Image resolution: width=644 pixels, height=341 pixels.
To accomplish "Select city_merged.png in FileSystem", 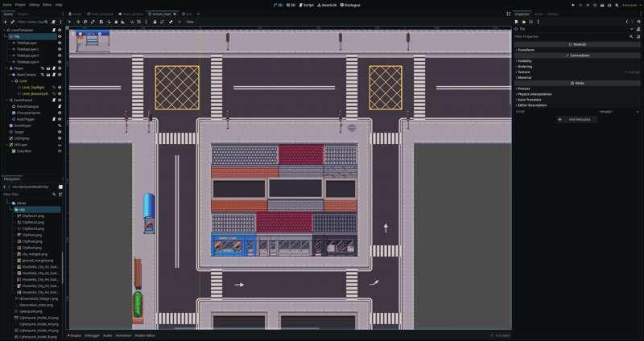I will coord(35,254).
